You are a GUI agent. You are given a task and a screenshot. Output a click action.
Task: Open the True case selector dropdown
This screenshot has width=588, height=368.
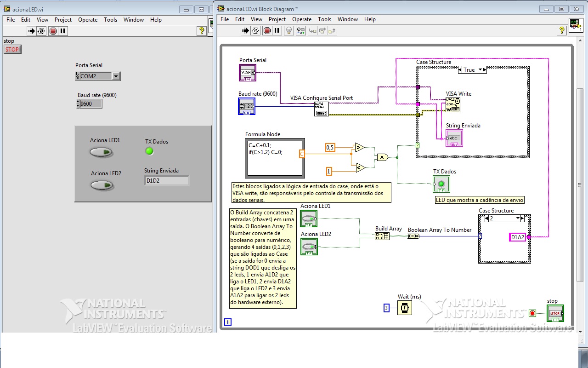point(481,70)
